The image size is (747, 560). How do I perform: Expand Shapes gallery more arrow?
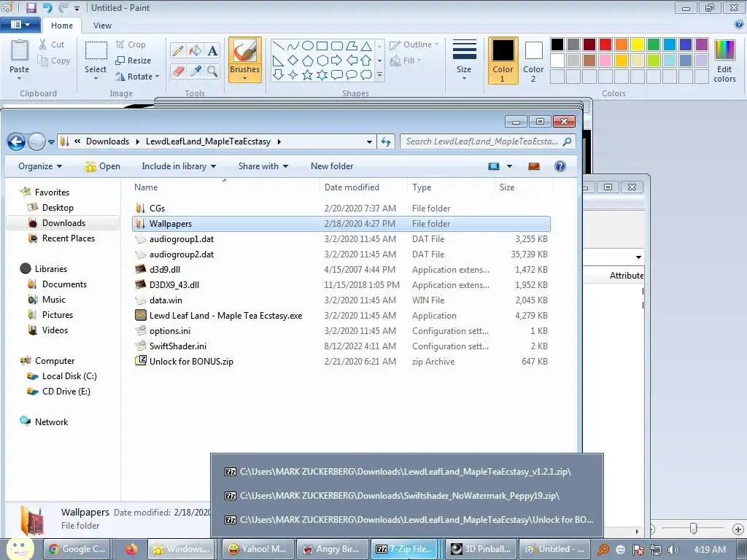click(379, 75)
